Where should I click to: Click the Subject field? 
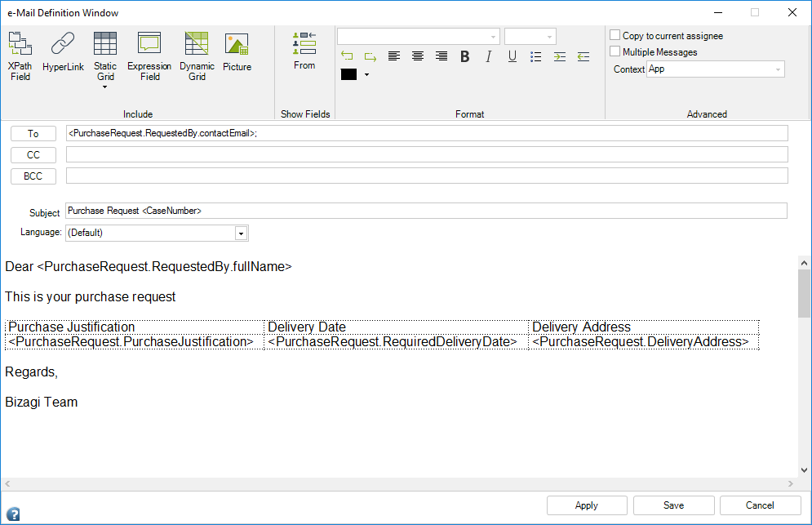pyautogui.click(x=426, y=211)
